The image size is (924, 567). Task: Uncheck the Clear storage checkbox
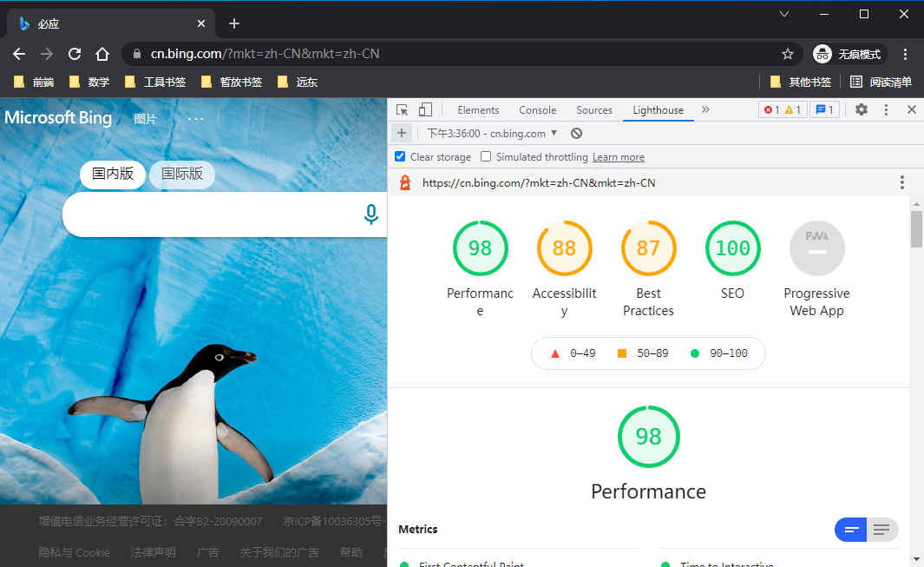point(400,157)
